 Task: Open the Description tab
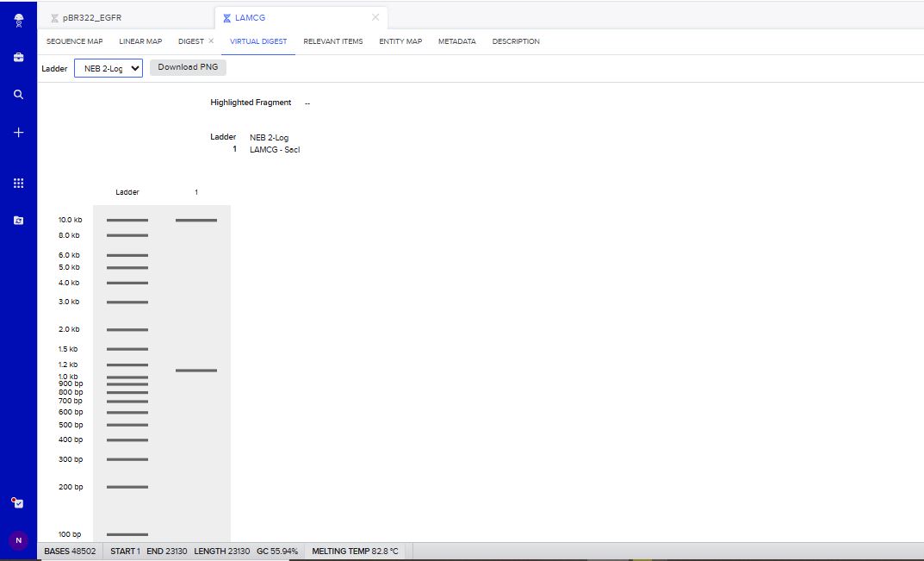click(x=516, y=41)
